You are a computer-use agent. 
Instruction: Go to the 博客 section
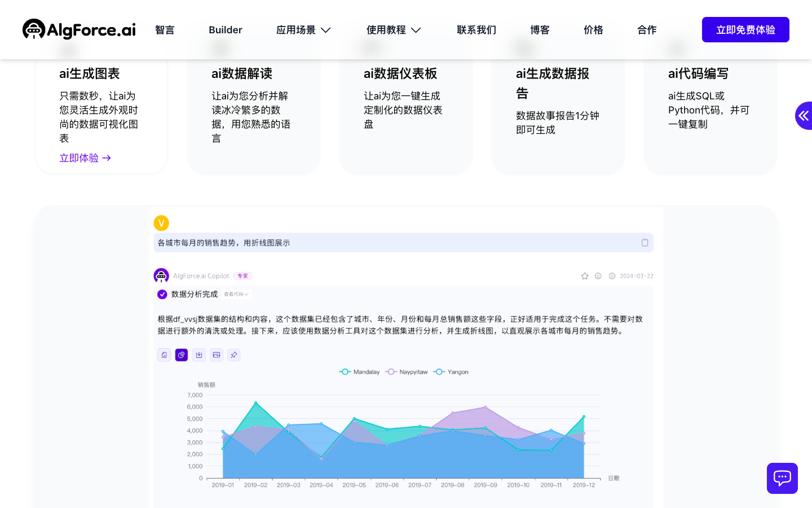(x=540, y=30)
